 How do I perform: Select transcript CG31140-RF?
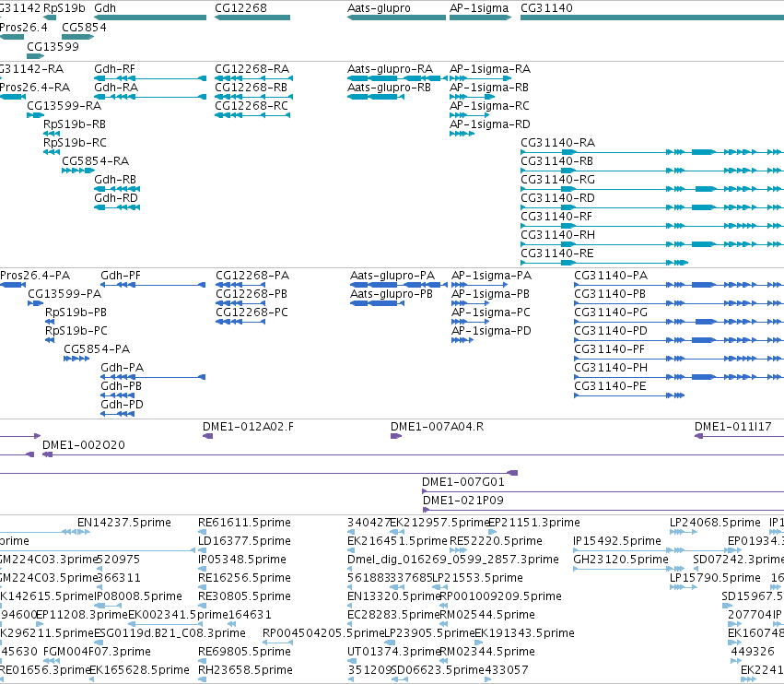point(556,217)
